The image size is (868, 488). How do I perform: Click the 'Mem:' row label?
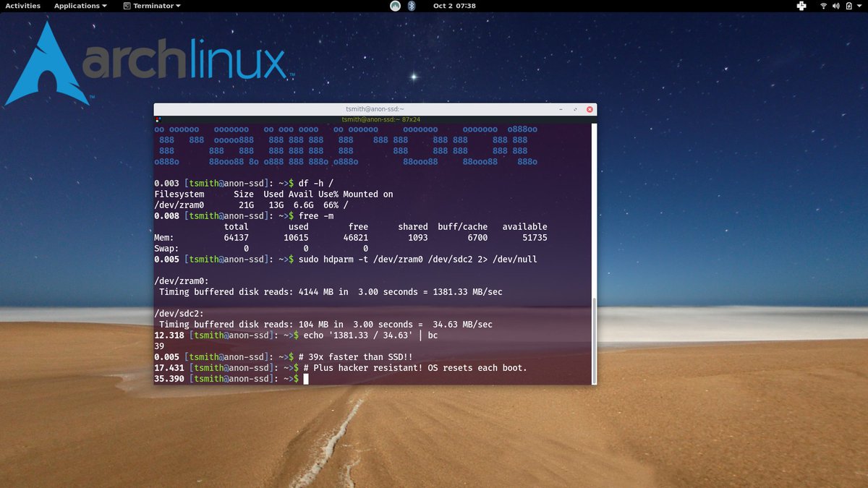click(x=165, y=237)
